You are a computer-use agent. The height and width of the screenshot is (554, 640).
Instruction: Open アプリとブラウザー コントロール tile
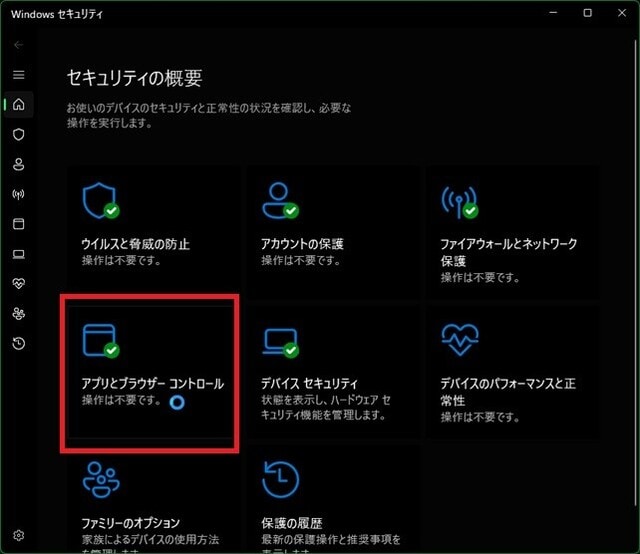[x=151, y=372]
